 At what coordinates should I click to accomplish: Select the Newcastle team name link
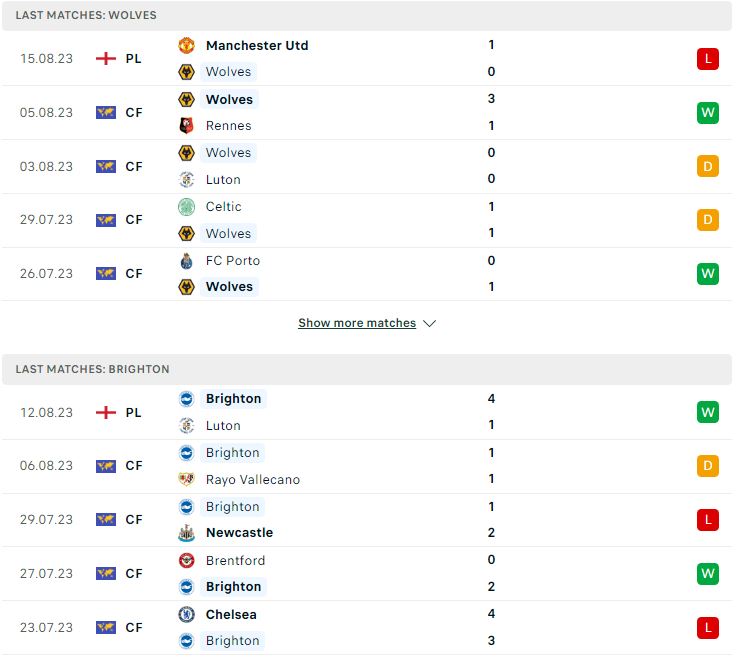coord(240,533)
